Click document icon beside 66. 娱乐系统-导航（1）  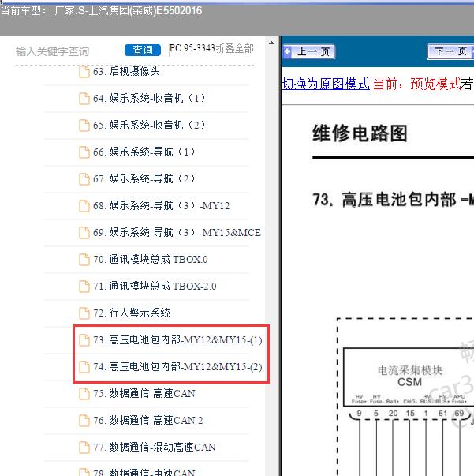[84, 152]
